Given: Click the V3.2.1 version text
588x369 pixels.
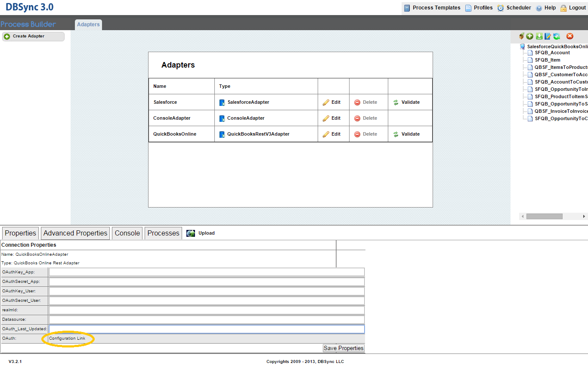Looking at the screenshot, I should coord(15,362).
